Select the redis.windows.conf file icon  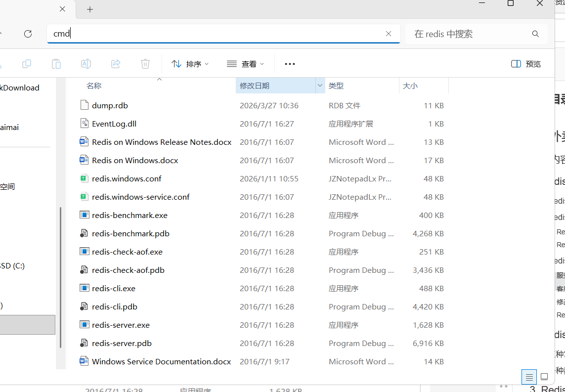click(84, 178)
